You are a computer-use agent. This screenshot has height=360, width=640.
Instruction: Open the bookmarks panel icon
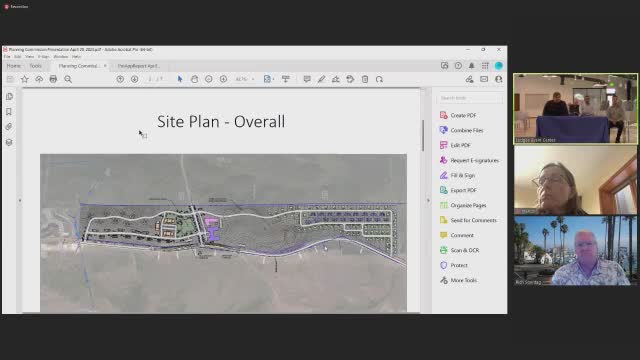(x=9, y=112)
